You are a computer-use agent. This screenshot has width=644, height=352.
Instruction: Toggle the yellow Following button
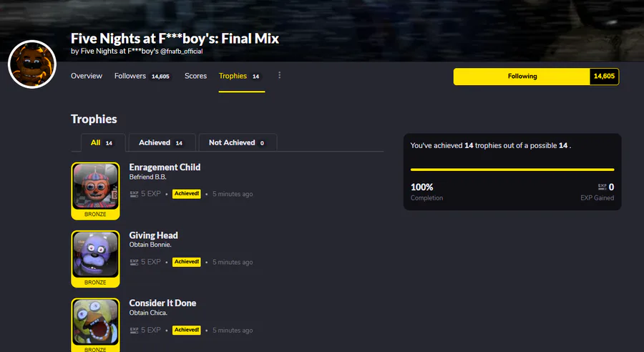click(x=522, y=77)
